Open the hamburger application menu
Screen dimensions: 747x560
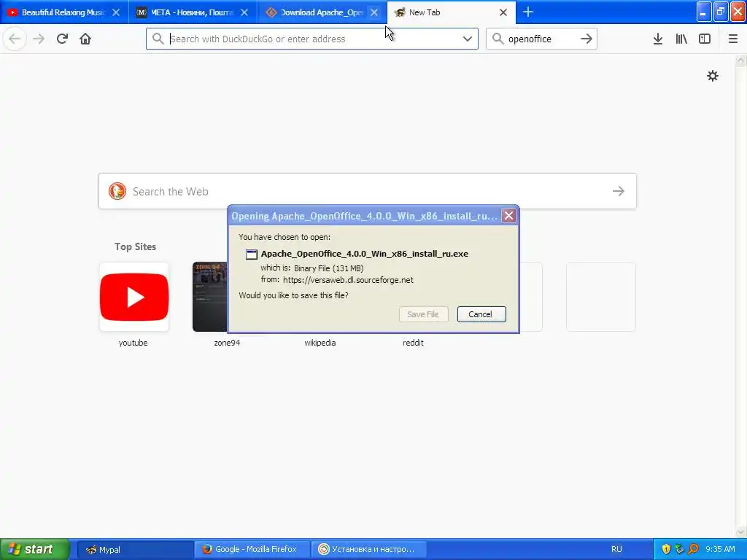[x=733, y=39]
